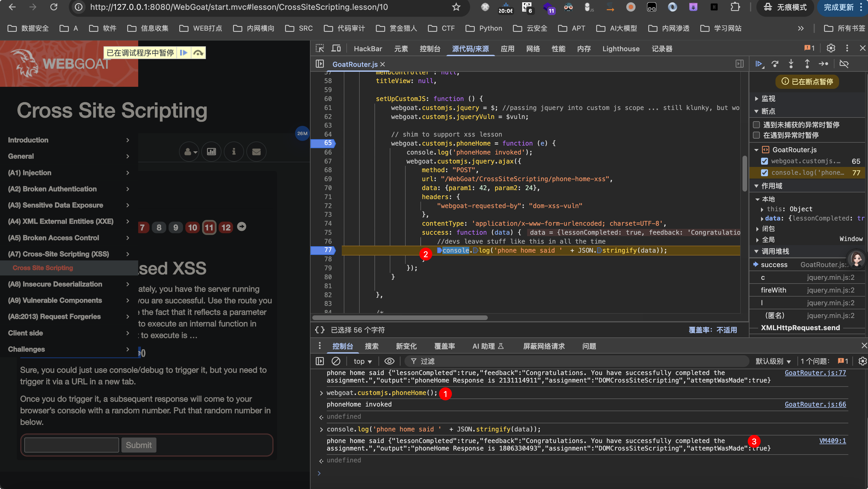Screen dimensions: 868x489
Task: Step into next function call
Action: pyautogui.click(x=791, y=64)
